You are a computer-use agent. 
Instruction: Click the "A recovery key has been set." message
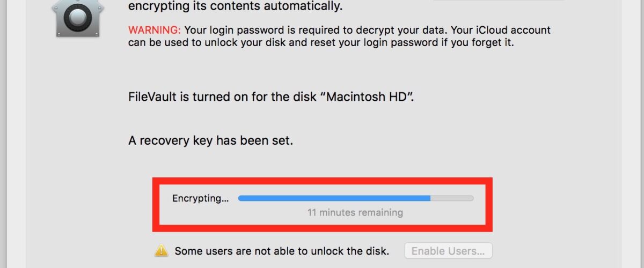[211, 141]
